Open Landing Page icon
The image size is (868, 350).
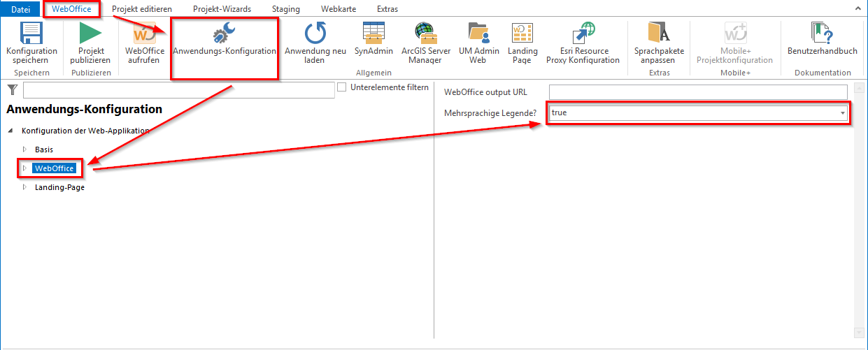pos(522,33)
